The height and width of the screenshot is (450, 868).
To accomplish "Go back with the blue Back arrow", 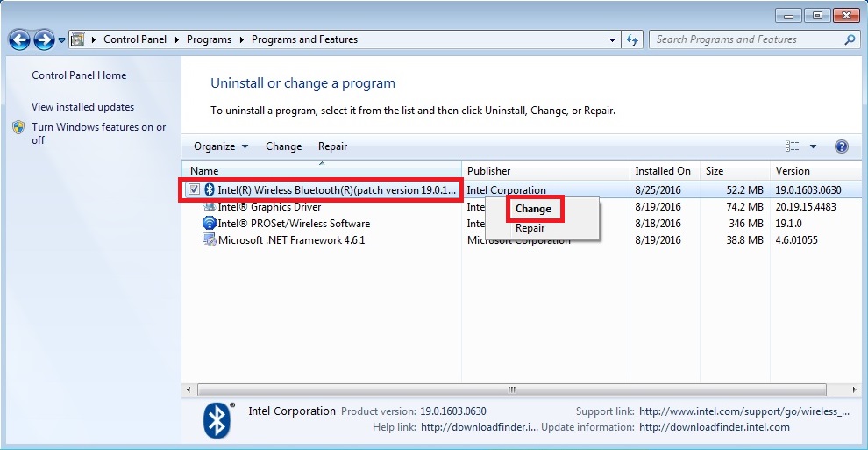I will [x=19, y=39].
